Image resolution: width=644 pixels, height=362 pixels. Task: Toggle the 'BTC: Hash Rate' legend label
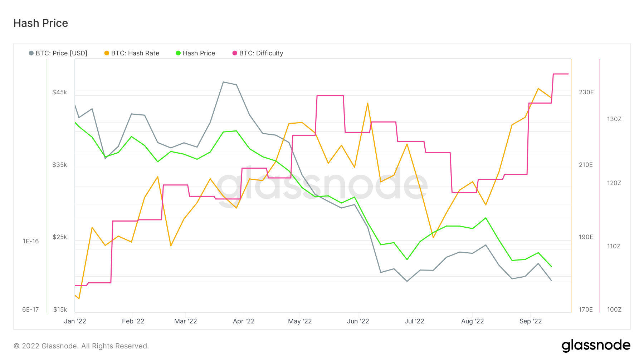coord(135,53)
